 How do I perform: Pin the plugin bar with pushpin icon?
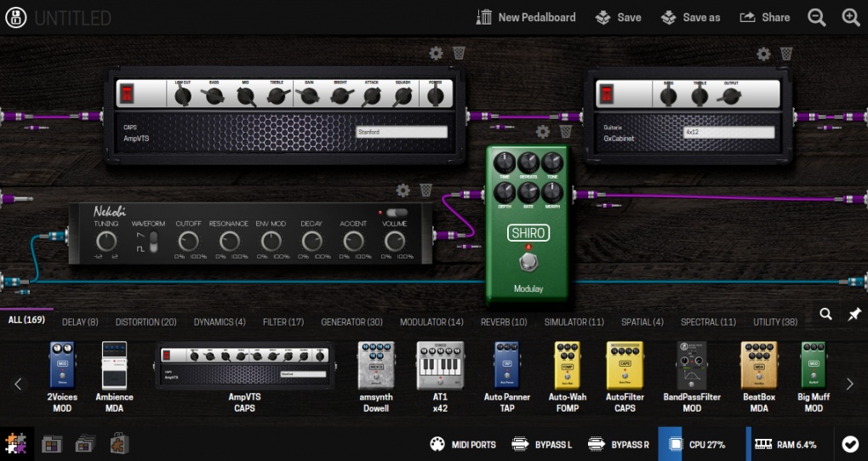pyautogui.click(x=854, y=314)
